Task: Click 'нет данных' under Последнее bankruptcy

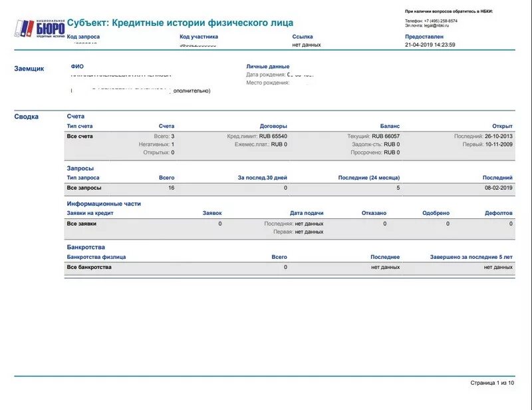Action: coord(386,268)
